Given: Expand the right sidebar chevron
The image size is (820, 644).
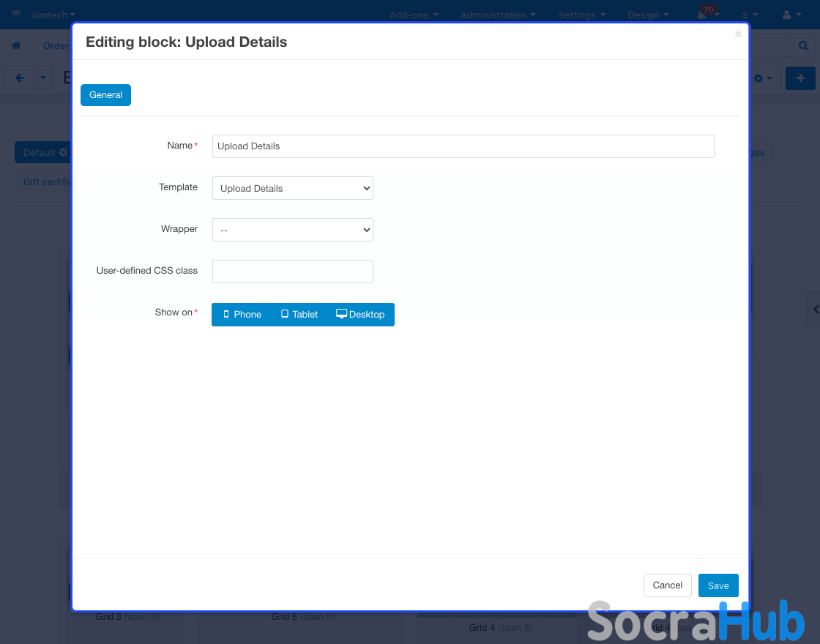Looking at the screenshot, I should click(814, 309).
